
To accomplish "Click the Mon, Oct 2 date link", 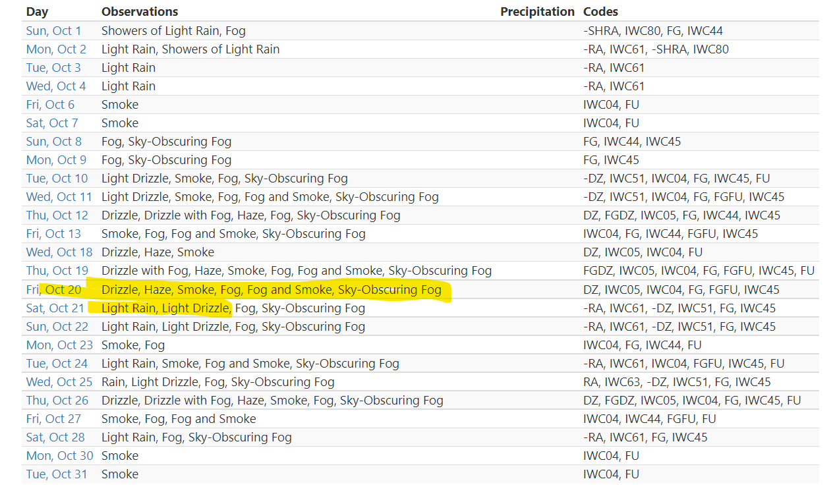I will point(56,49).
